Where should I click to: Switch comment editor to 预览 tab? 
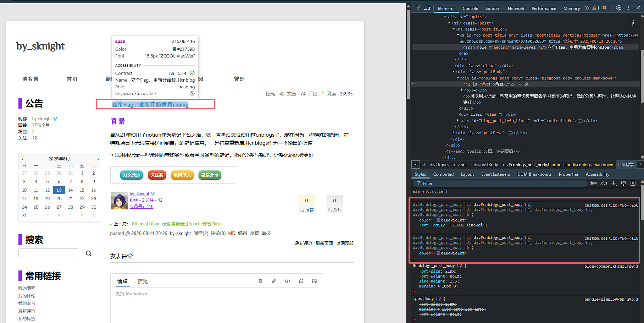pyautogui.click(x=143, y=281)
